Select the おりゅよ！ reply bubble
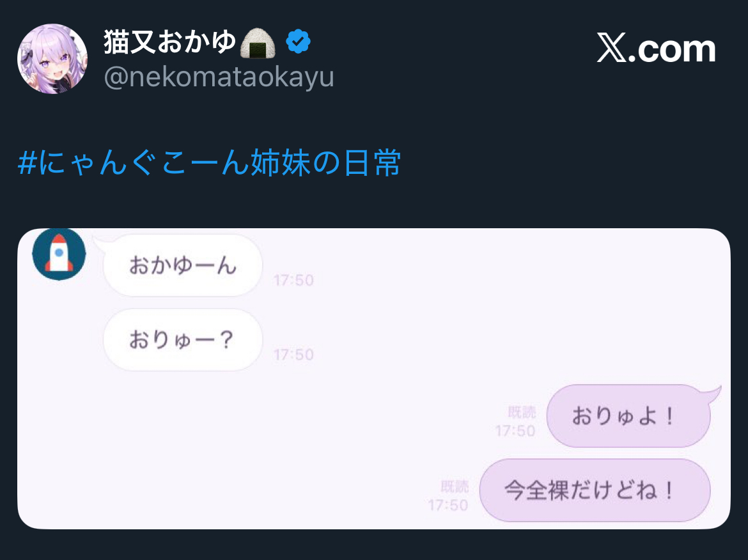 (628, 416)
